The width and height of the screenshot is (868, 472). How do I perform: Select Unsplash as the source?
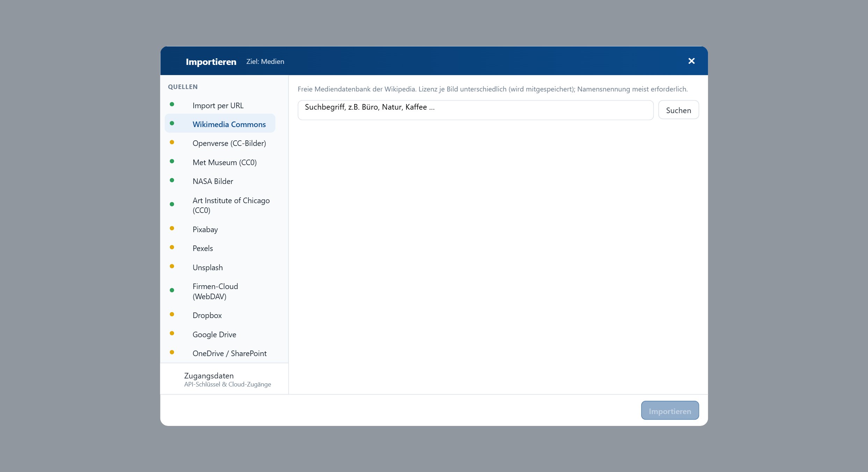[220, 267]
